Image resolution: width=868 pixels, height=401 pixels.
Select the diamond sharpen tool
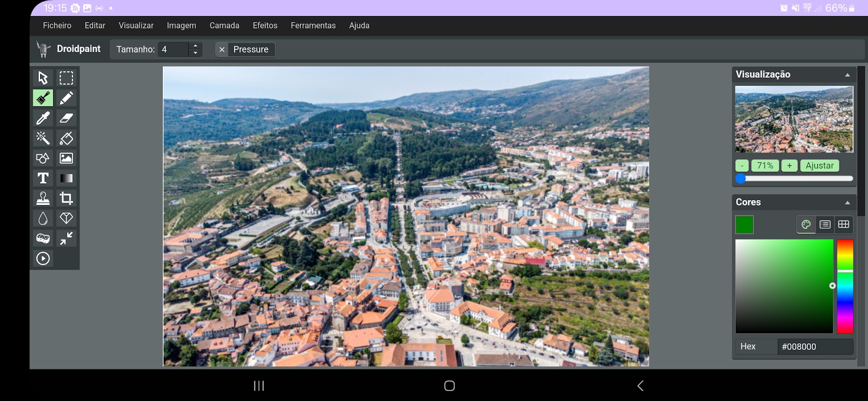coord(66,218)
